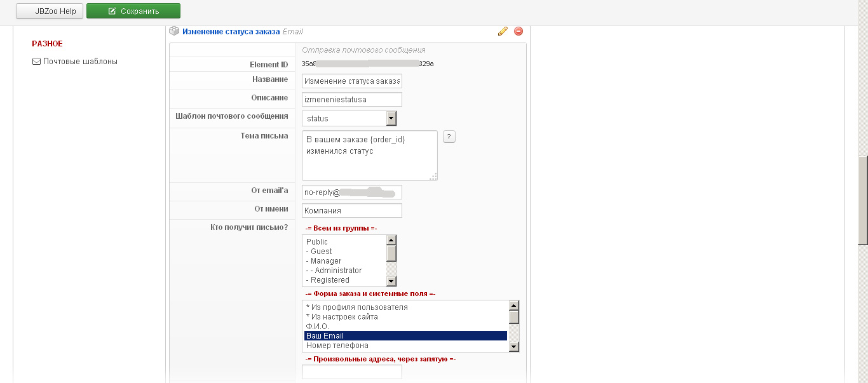Screen dimensions: 868x383
Task: Open Почтовые шаблоны in the sidebar
Action: click(x=80, y=62)
